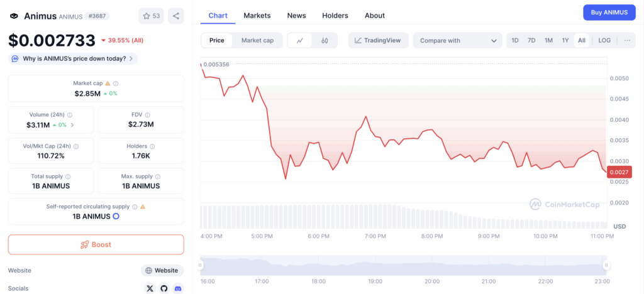Switch to candlestick chart icon
Image resolution: width=644 pixels, height=294 pixels.
pyautogui.click(x=325, y=40)
